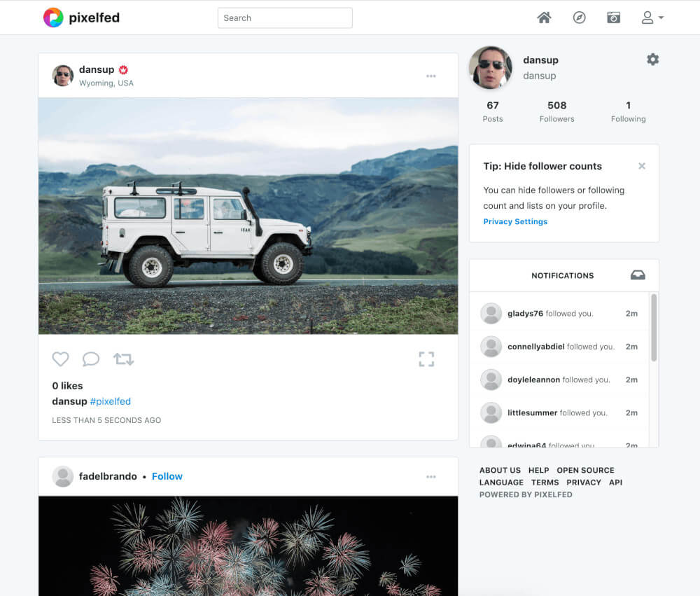Screen dimensions: 700x596
Task: Click the notifications list scrollbar
Action: 654,328
